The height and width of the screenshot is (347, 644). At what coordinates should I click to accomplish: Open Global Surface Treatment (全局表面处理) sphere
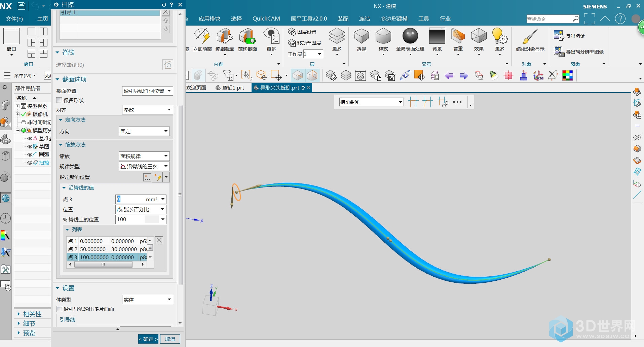pos(410,36)
